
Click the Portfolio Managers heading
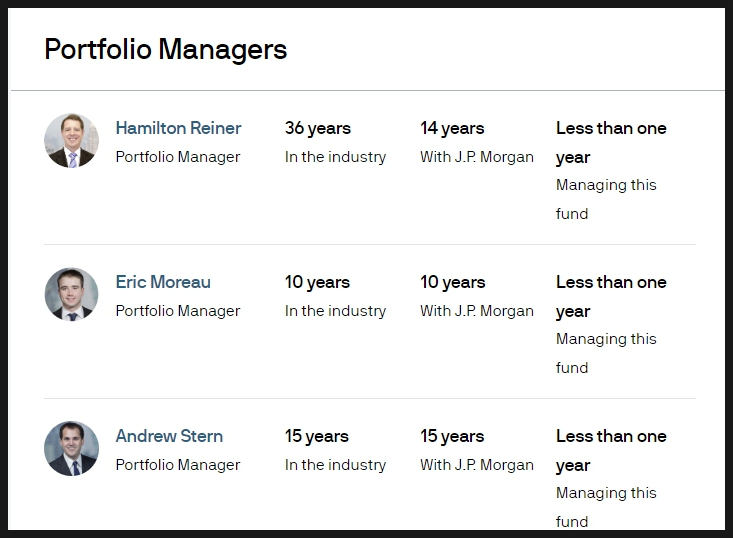[165, 50]
